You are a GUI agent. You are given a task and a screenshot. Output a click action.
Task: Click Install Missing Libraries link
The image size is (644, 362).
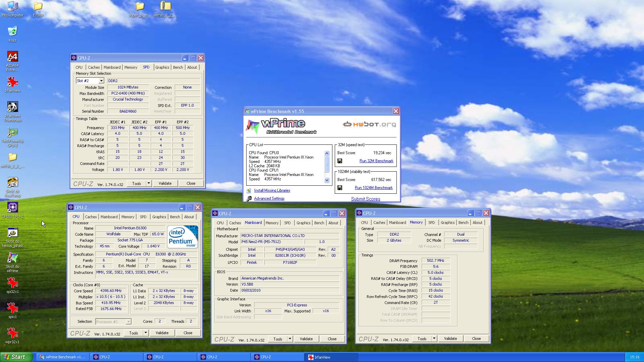[x=272, y=190]
